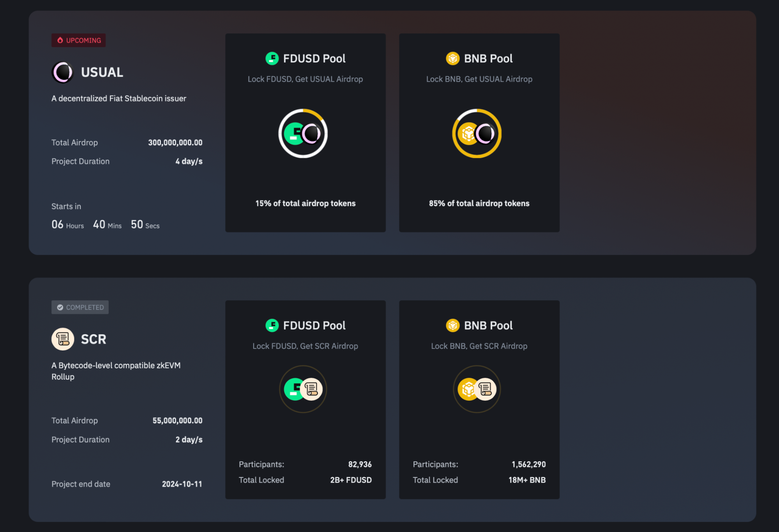The height and width of the screenshot is (532, 779).
Task: Click the 'Starts in' label
Action: click(x=66, y=206)
